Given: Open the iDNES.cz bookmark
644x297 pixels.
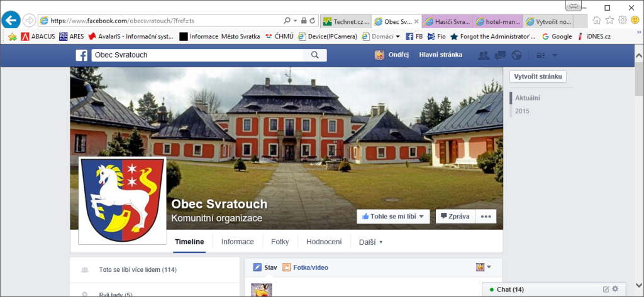Looking at the screenshot, I should point(594,36).
